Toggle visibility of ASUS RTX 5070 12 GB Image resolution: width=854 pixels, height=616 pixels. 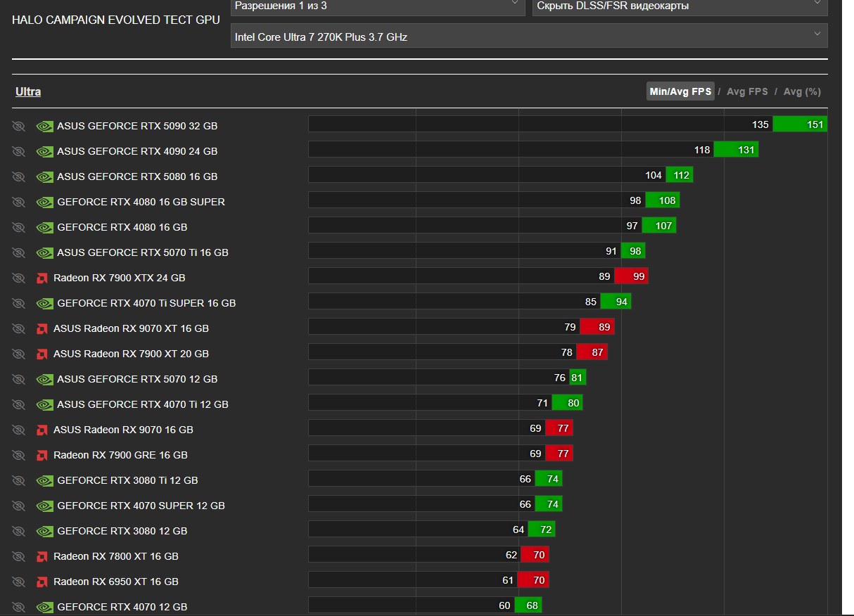tap(19, 379)
